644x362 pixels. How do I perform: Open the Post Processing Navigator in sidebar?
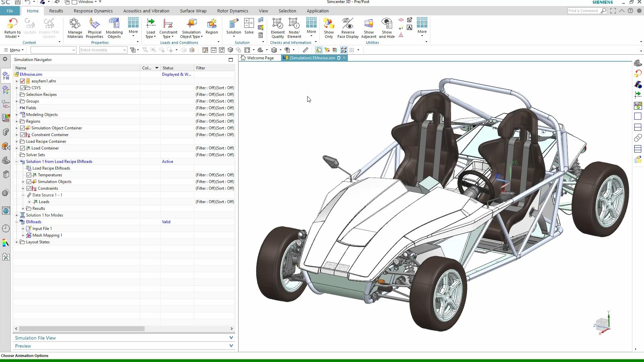(5, 90)
